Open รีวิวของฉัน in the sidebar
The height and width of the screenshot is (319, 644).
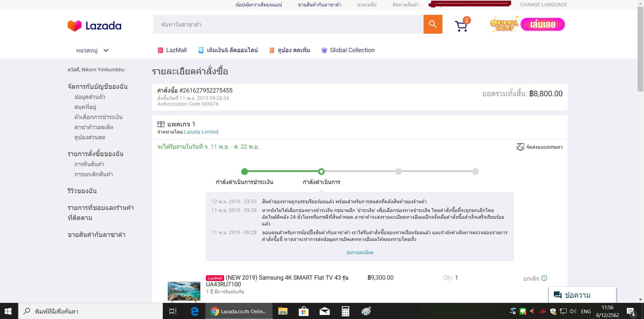click(82, 191)
